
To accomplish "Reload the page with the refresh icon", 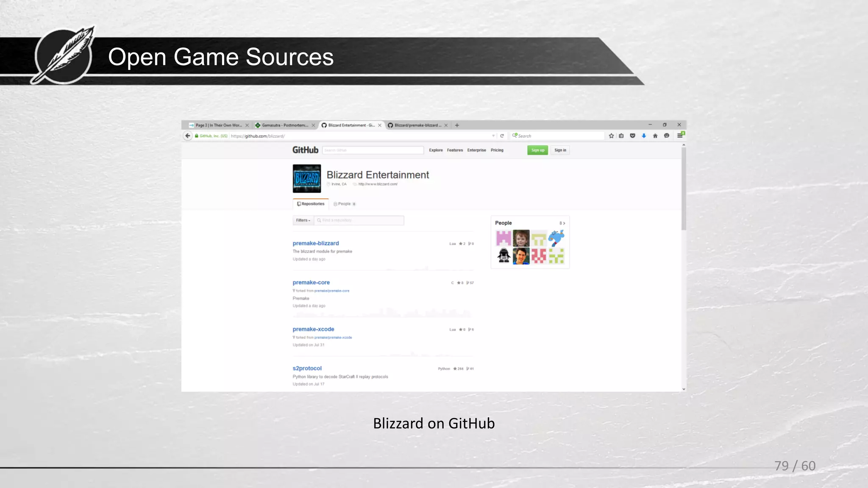I will pos(502,136).
